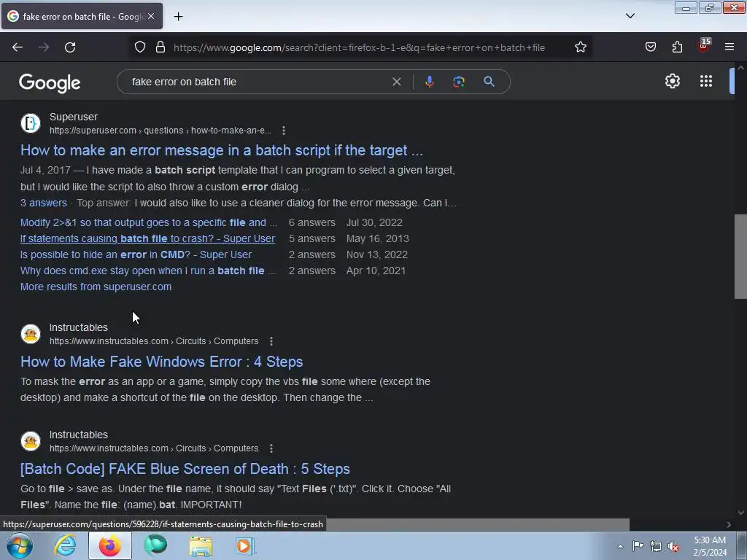Open the green globe app in taskbar
This screenshot has width=747, height=560.
coord(155,545)
